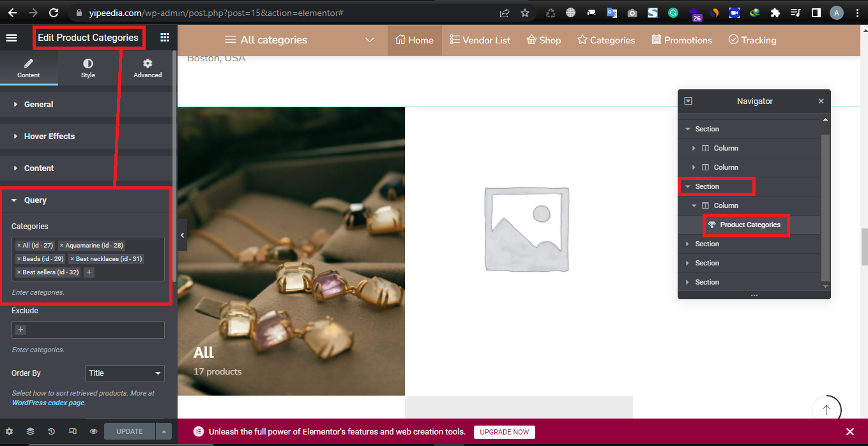Click the UPGRADE NOW button
The width and height of the screenshot is (868, 446).
tap(505, 432)
